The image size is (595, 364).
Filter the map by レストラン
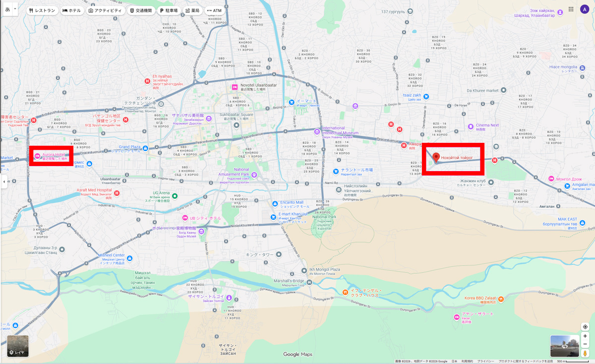(42, 10)
